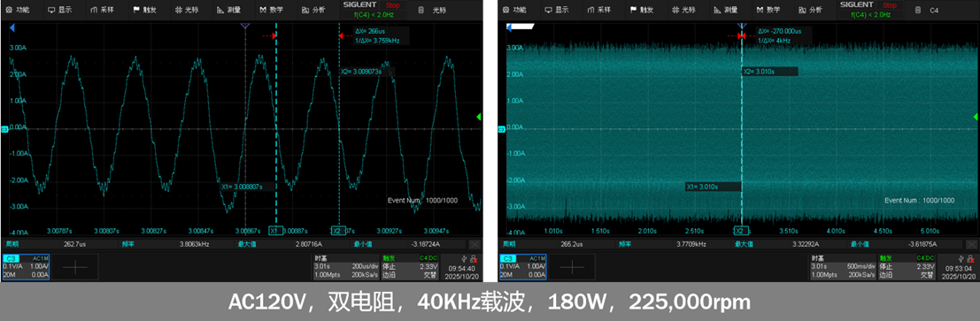Click trigger position marker atop left waveform
Viewport: 980px width, 321px height.
coord(245,26)
